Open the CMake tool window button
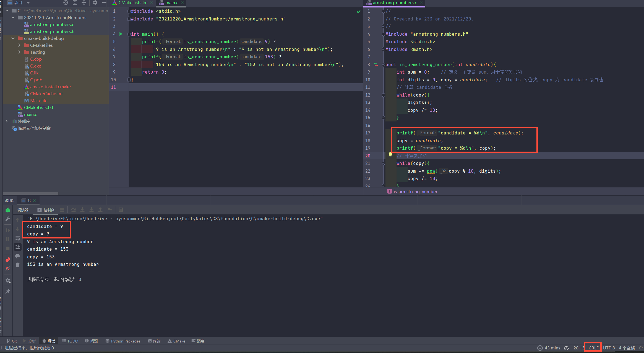644x353 pixels. pos(176,341)
